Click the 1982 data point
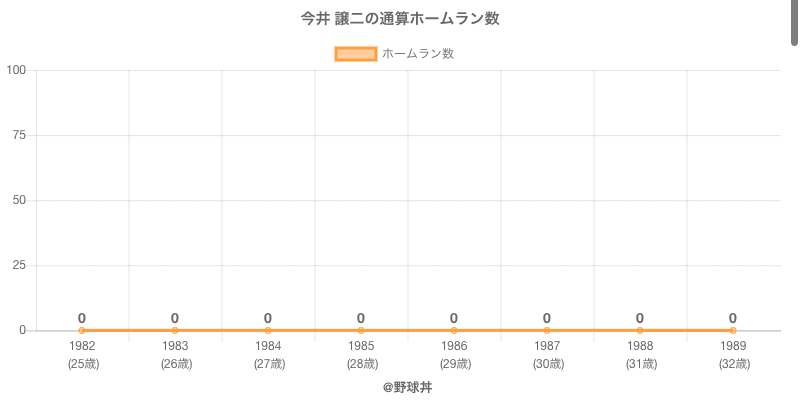 tap(82, 330)
